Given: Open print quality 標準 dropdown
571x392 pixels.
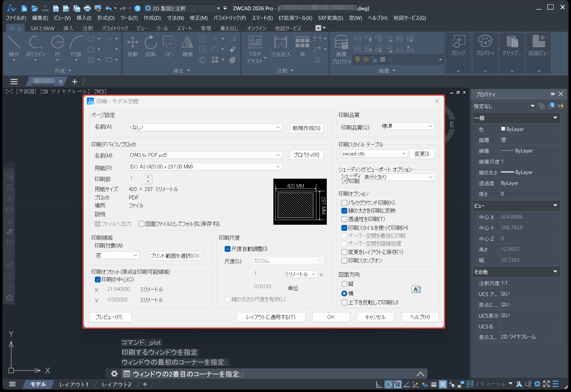Looking at the screenshot, I should pos(408,126).
